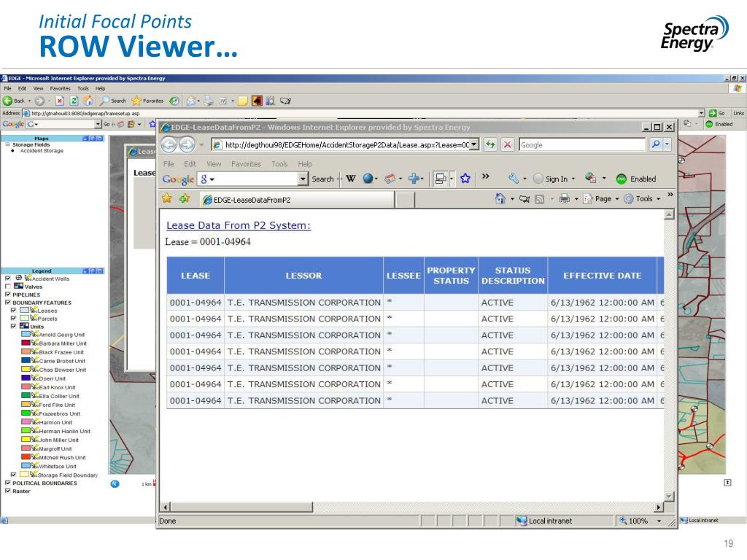Open the yellow star Favorites Center
This screenshot has height=560, width=747.
(x=167, y=198)
